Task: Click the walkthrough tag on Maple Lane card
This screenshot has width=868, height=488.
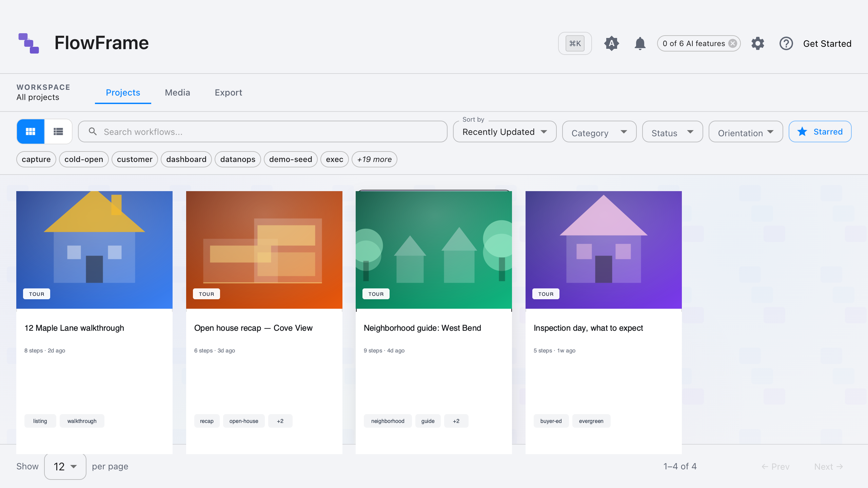Action: tap(82, 421)
